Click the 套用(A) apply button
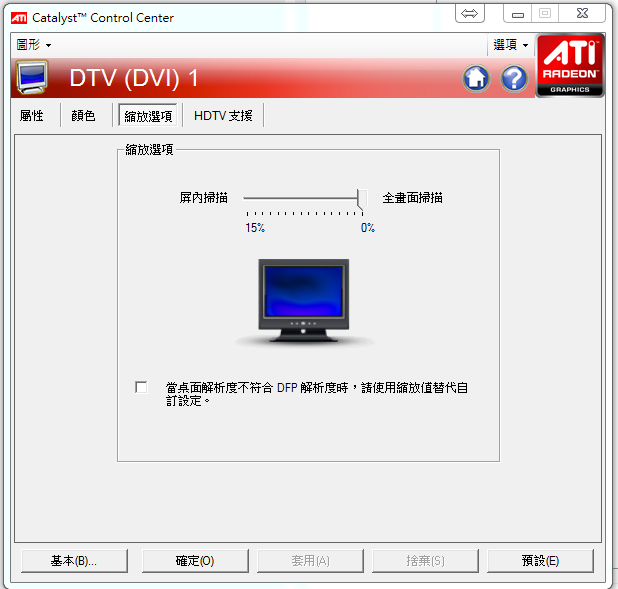 click(310, 561)
